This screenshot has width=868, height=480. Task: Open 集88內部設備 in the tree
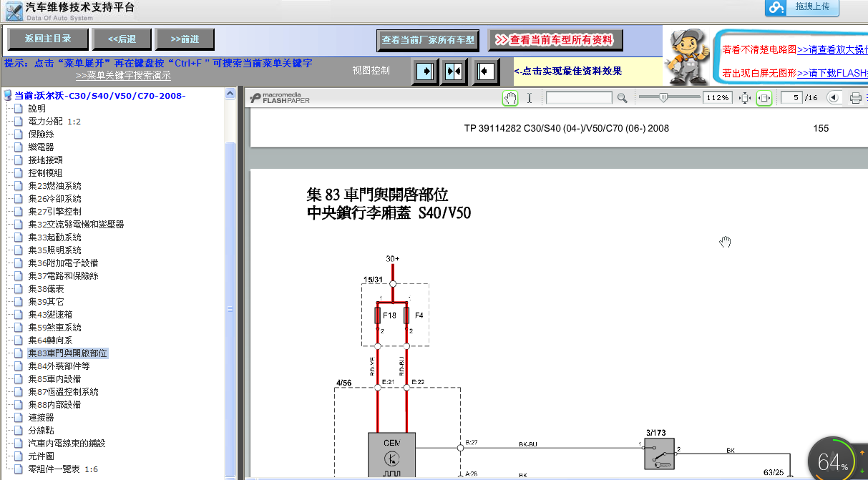tap(54, 405)
